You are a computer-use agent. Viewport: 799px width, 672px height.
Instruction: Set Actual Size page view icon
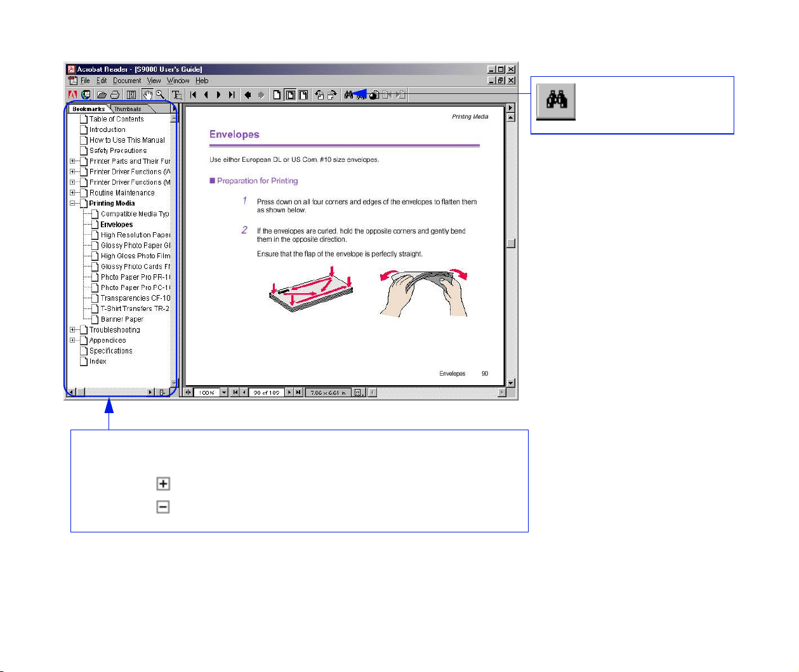coord(277,95)
